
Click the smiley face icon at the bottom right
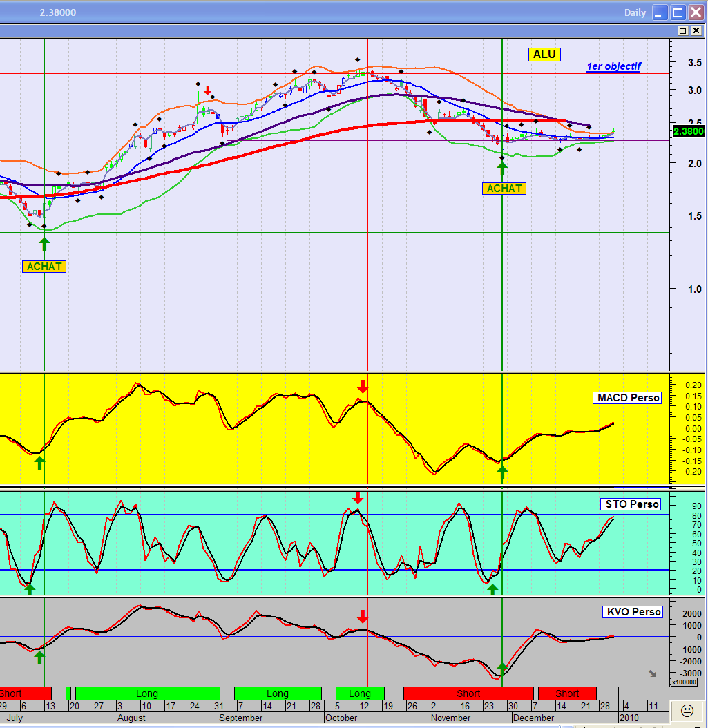click(687, 710)
